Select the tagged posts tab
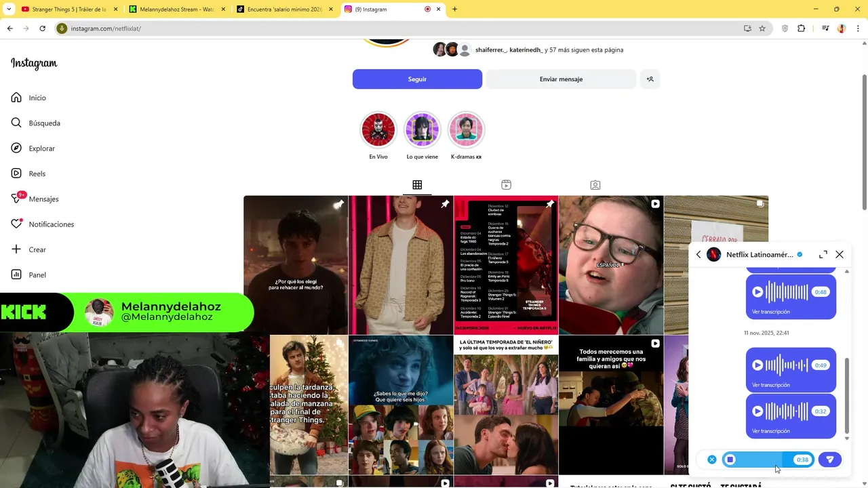This screenshot has height=488, width=868. point(595,185)
